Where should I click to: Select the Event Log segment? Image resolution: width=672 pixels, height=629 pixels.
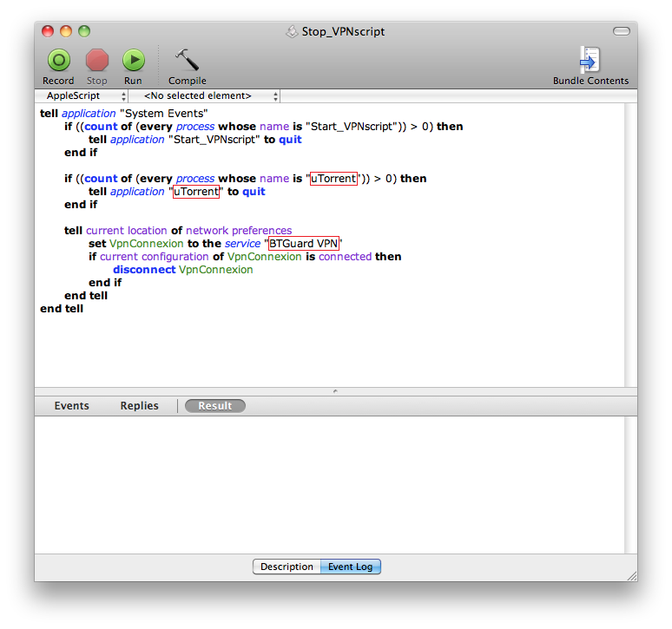click(351, 567)
